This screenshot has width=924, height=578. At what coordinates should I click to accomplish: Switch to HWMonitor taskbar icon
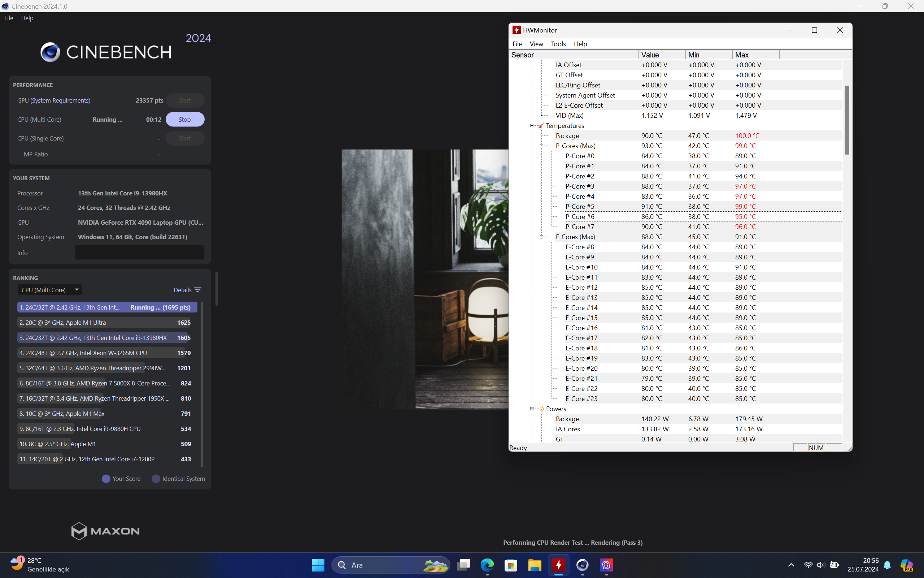coord(559,565)
